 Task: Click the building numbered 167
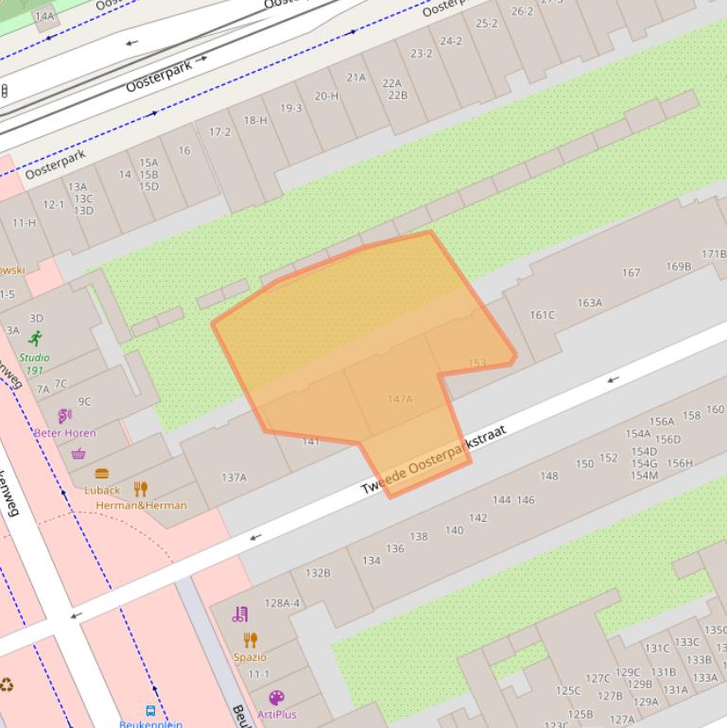pyautogui.click(x=631, y=273)
